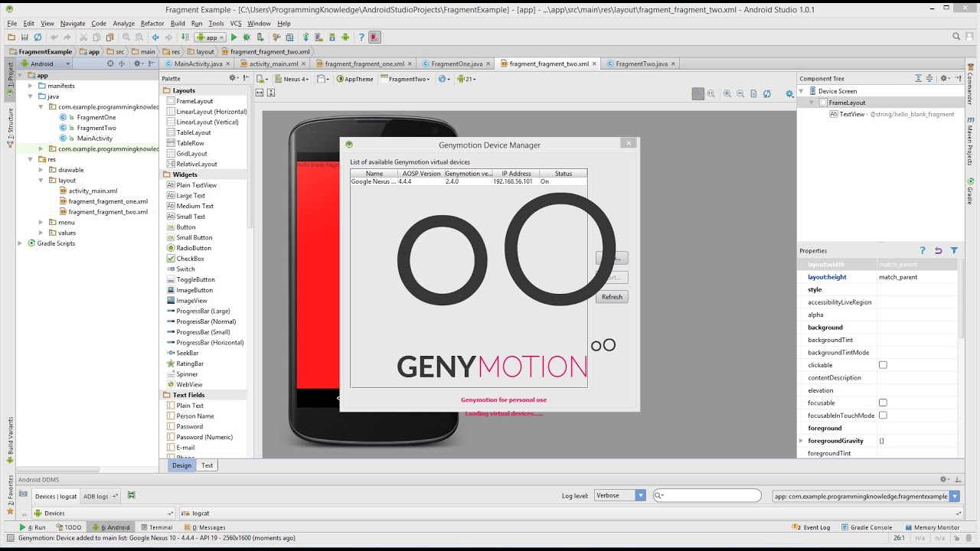Select FragmentOne class in project tree
980x551 pixels.
coord(96,117)
